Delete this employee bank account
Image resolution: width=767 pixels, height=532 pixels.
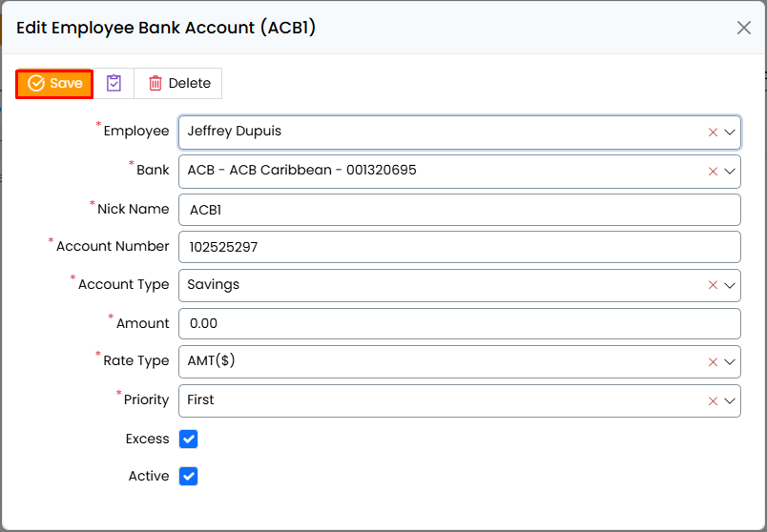[x=178, y=83]
